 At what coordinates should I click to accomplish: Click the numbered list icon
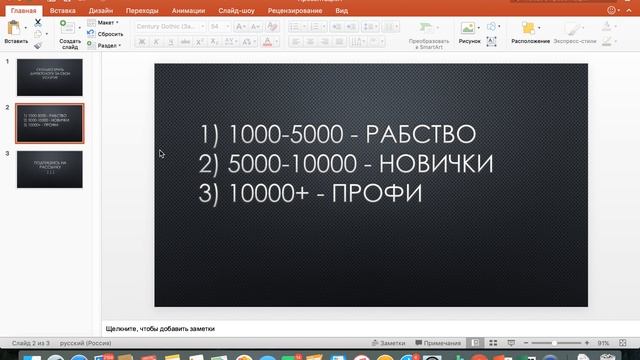coord(316,27)
